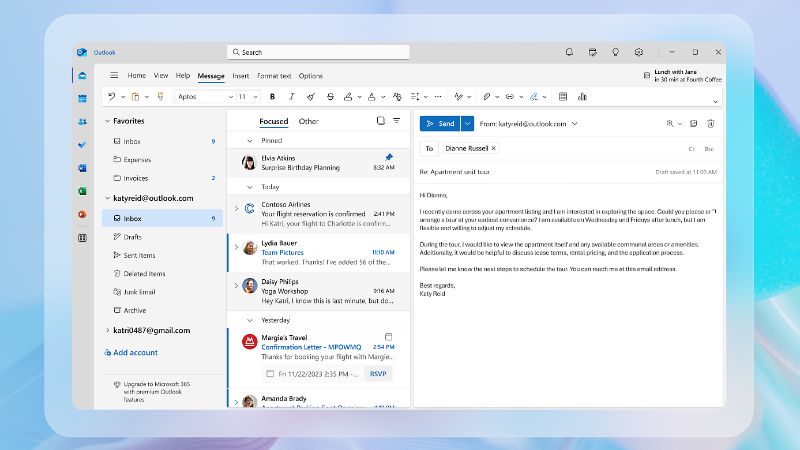Screen dimensions: 800x450
Task: Click the Add account link
Action: [x=131, y=352]
